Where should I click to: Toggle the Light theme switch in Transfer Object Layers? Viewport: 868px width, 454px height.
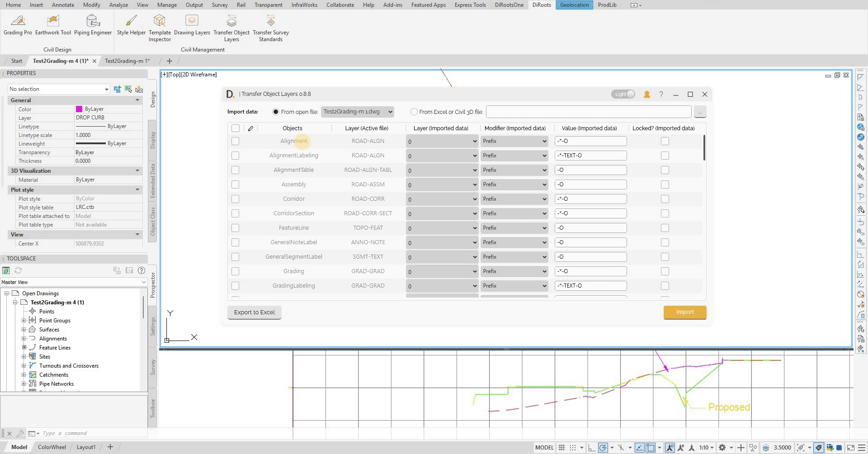pos(623,94)
